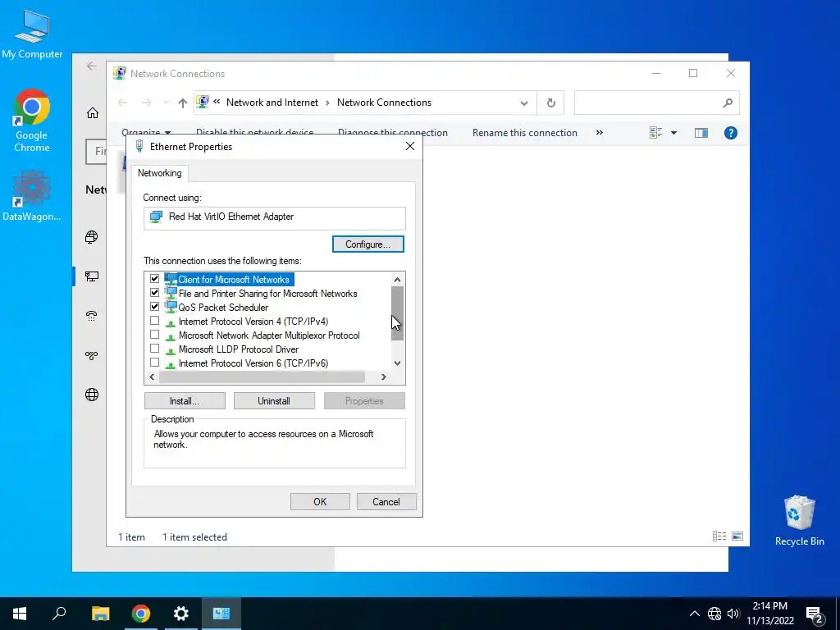Close the Ethernet Properties dialog

pyautogui.click(x=410, y=146)
